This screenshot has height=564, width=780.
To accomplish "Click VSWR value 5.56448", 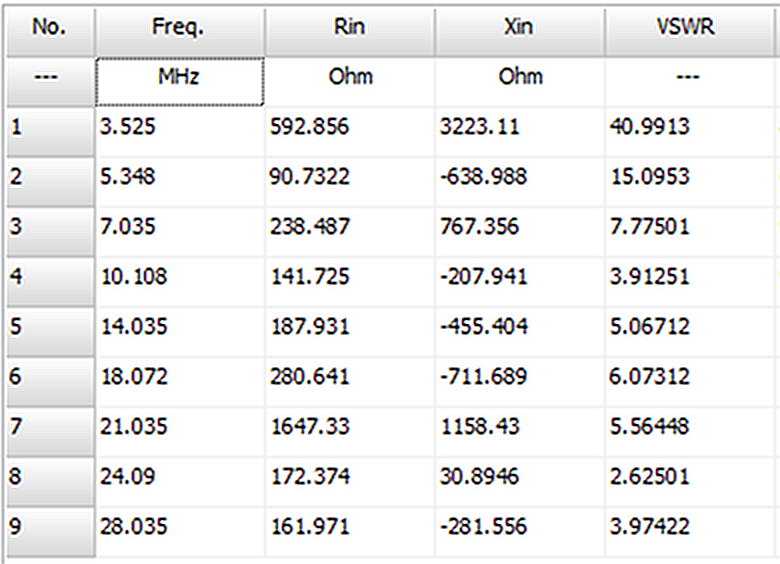I will coord(689,431).
